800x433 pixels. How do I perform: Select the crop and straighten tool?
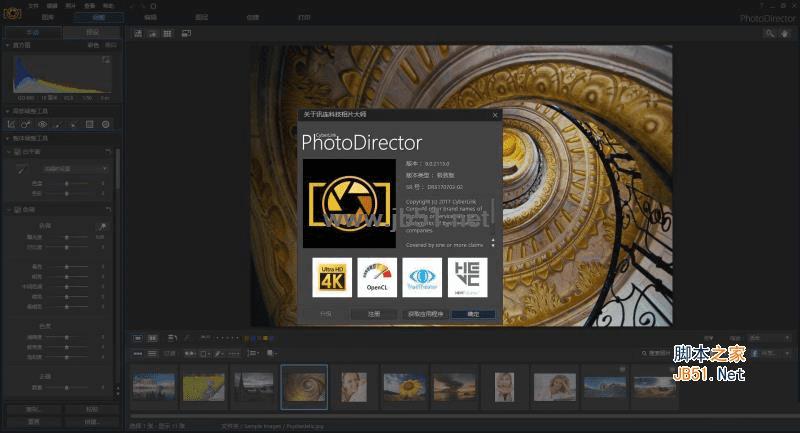click(11, 124)
